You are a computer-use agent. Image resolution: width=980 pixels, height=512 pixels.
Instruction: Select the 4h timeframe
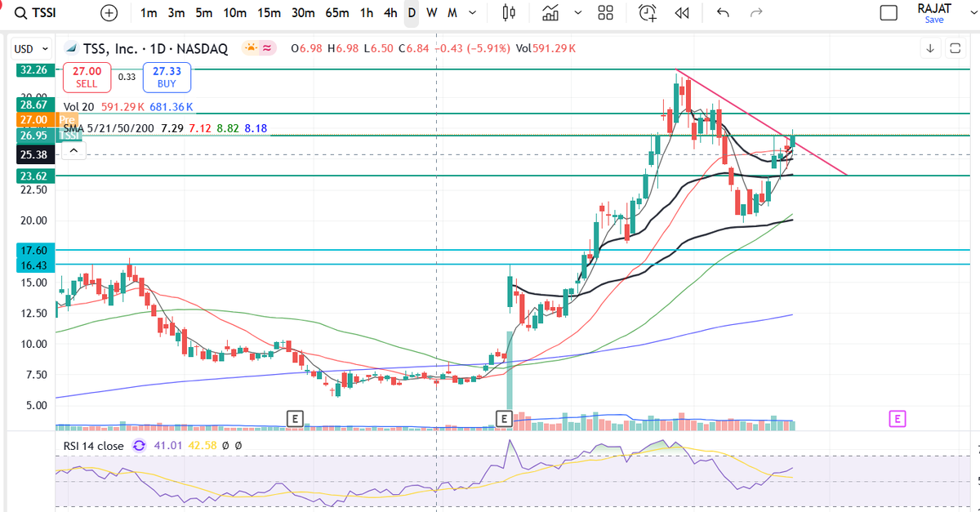tap(390, 13)
